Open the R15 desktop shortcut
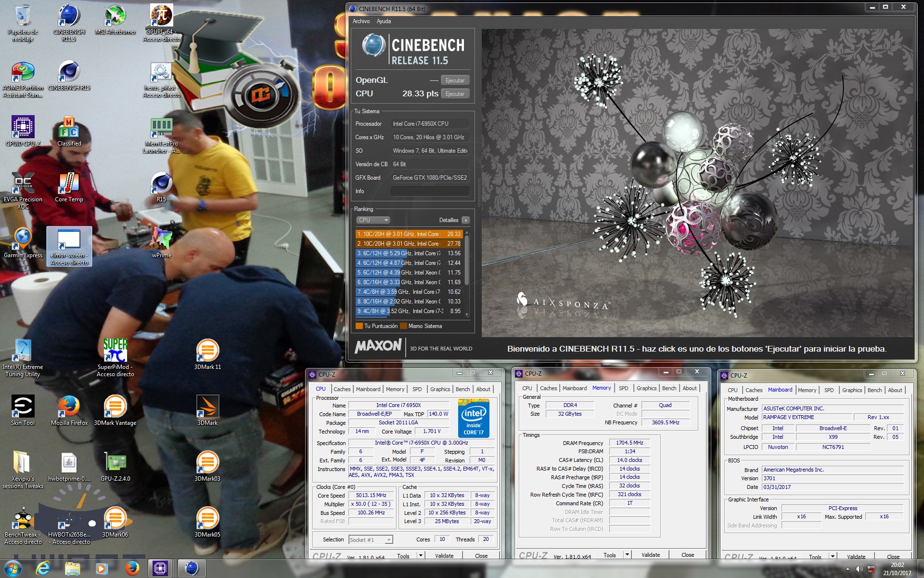Screen dimensions: 924x578 [161, 187]
